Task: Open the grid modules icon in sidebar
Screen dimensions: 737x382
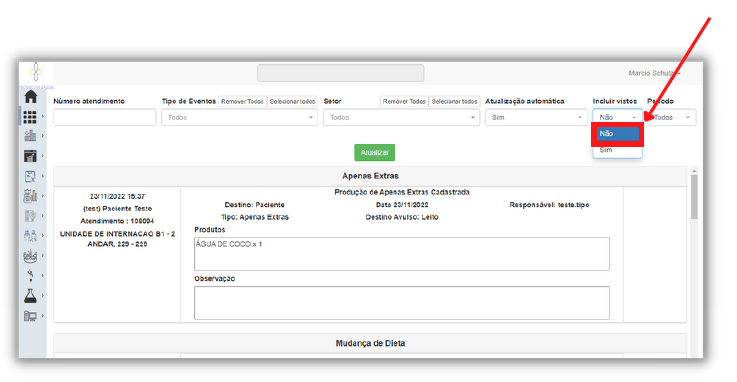Action: coord(30,117)
